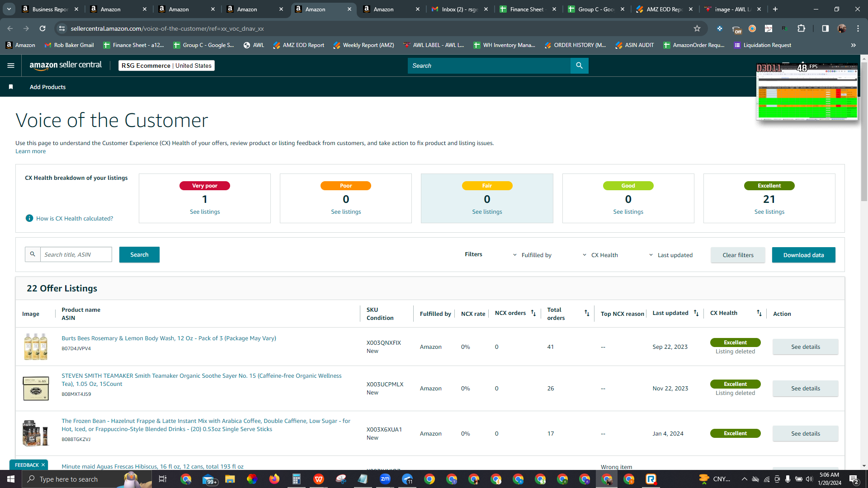Viewport: 868px width, 488px height.
Task: Sort listings by Total orders
Action: pyautogui.click(x=587, y=313)
